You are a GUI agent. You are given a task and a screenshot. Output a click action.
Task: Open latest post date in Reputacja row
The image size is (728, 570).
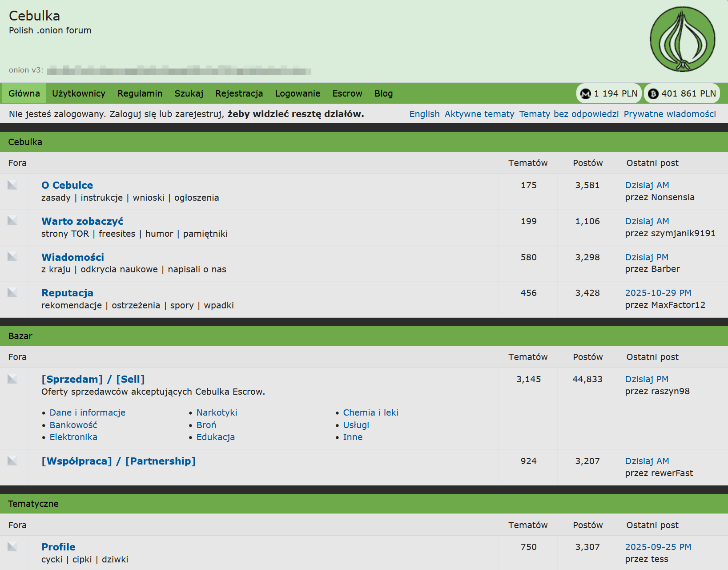(x=658, y=293)
